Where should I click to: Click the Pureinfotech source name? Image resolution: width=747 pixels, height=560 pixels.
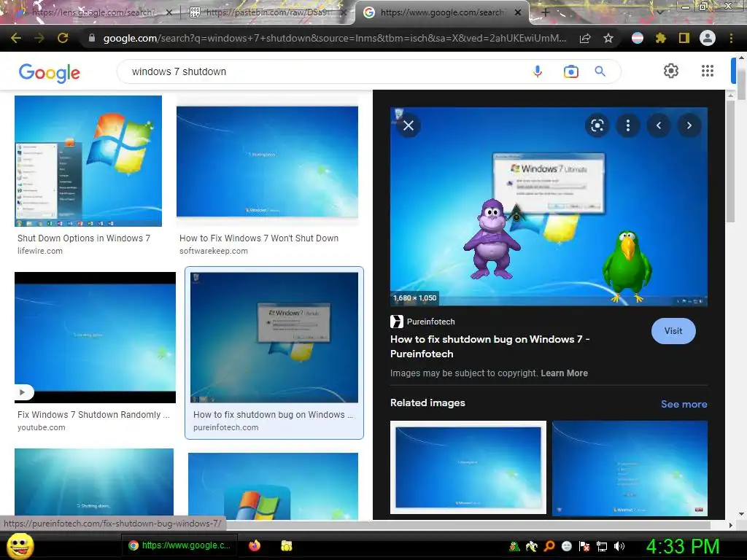(430, 322)
